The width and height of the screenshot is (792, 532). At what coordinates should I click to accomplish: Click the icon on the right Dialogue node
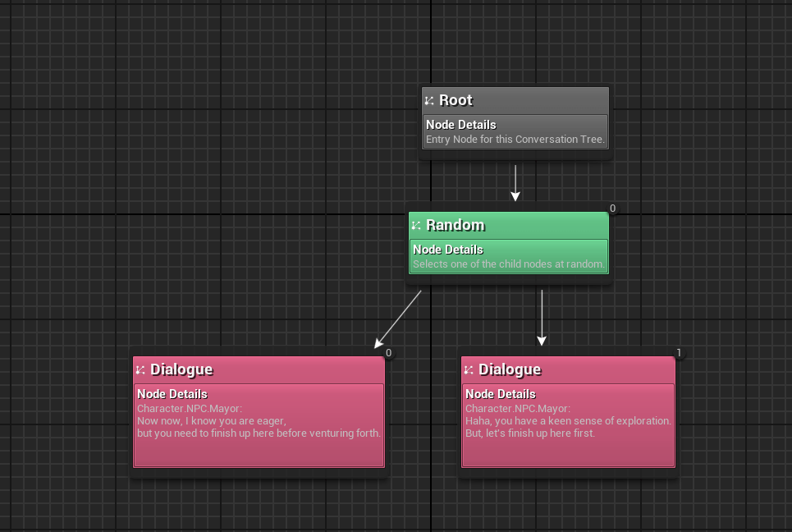click(x=469, y=370)
